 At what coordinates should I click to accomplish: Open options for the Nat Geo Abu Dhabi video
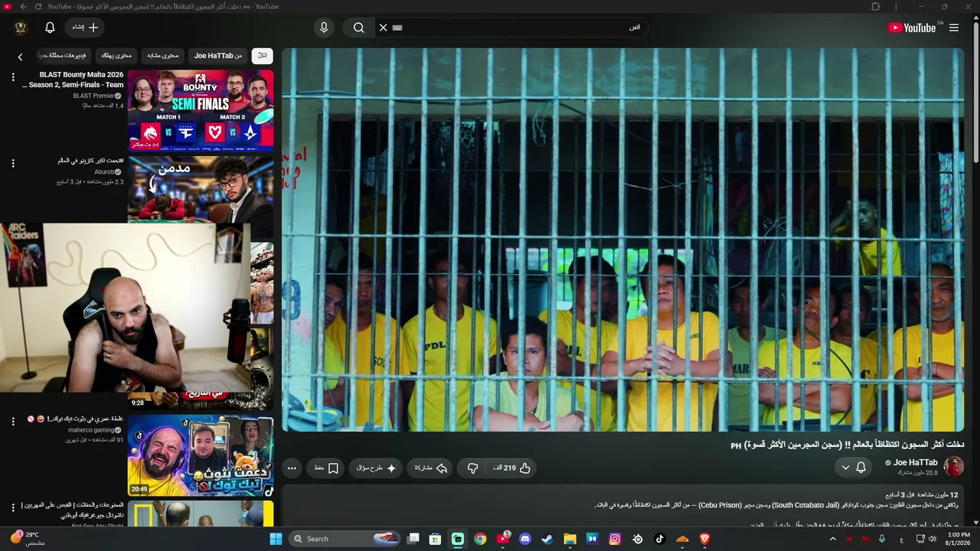click(13, 507)
